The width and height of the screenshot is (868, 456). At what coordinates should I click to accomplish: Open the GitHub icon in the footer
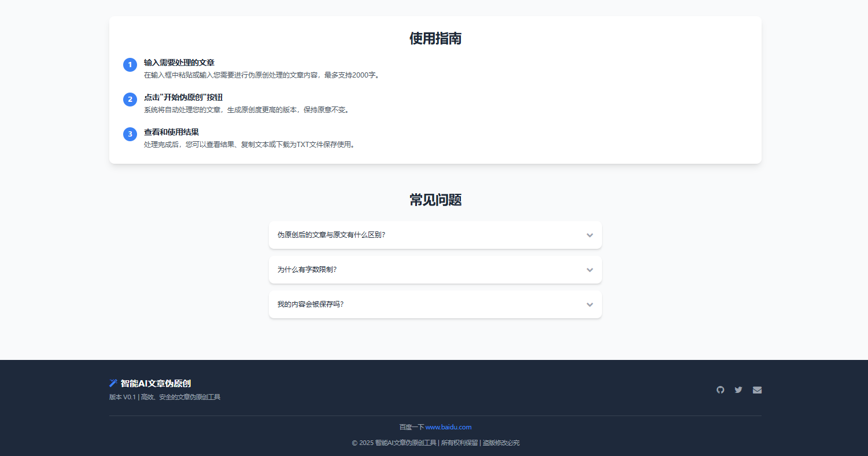click(720, 389)
